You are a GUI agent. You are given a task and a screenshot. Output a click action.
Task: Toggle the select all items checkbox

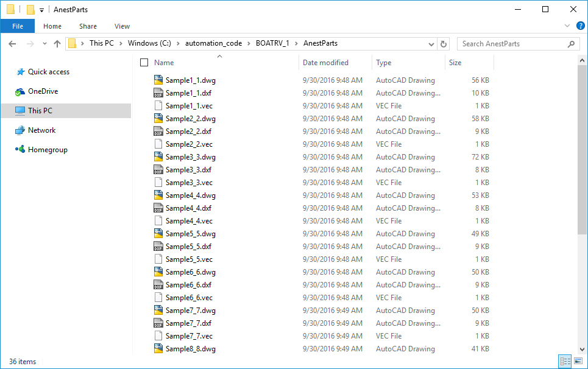(144, 63)
